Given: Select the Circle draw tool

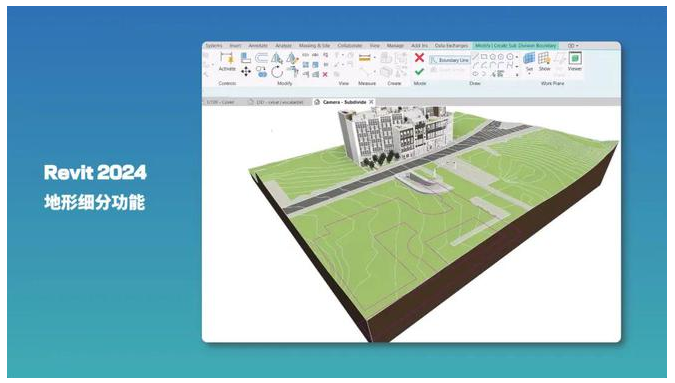Looking at the screenshot, I should pos(510,57).
